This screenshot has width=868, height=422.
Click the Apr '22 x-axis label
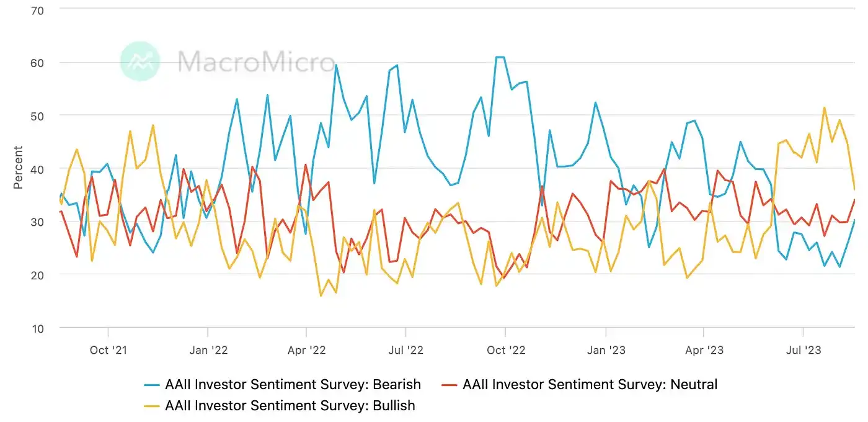pyautogui.click(x=306, y=350)
